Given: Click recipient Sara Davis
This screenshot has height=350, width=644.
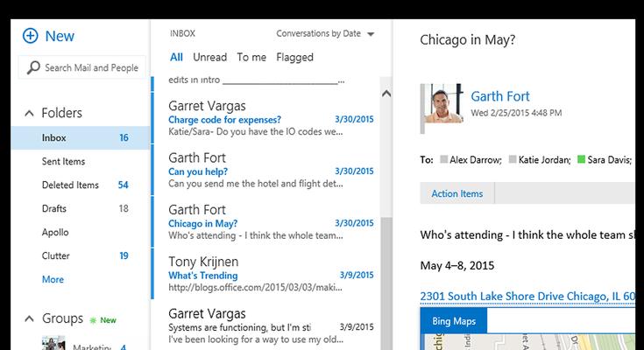Looking at the screenshot, I should (x=609, y=159).
